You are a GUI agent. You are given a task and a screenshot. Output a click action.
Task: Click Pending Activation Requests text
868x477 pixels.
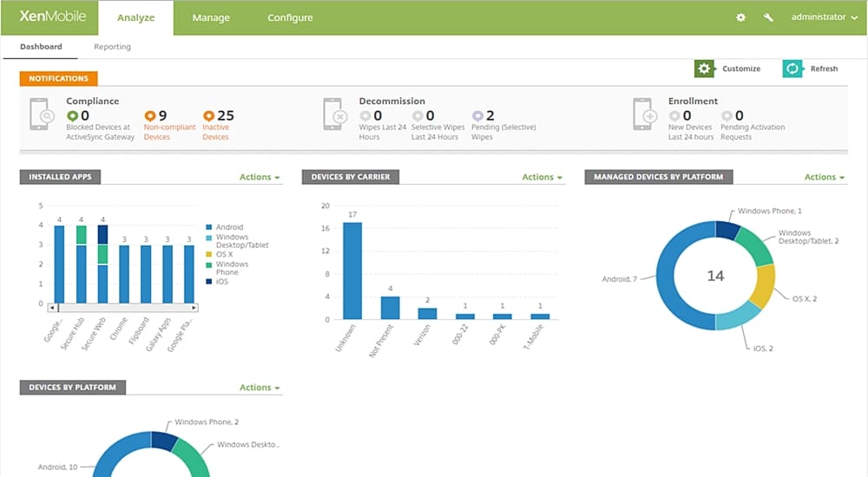pyautogui.click(x=753, y=132)
